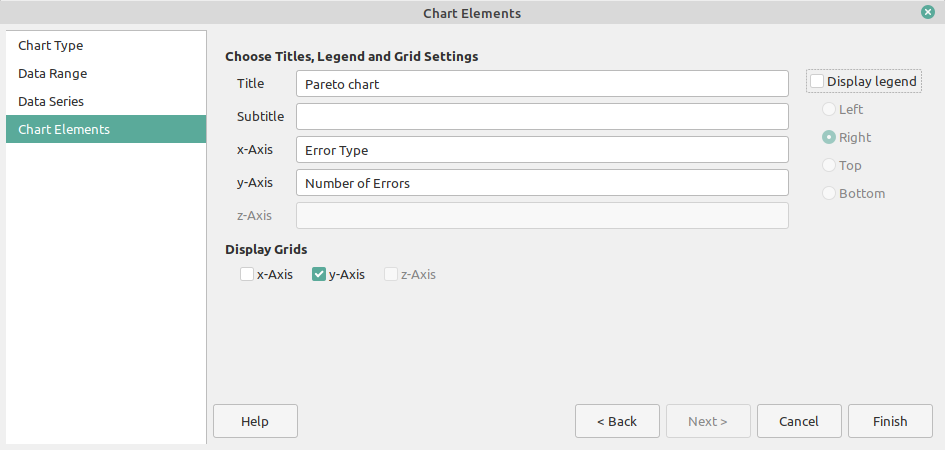Click the x-Axis field with Error Type
945x450 pixels.
[542, 150]
